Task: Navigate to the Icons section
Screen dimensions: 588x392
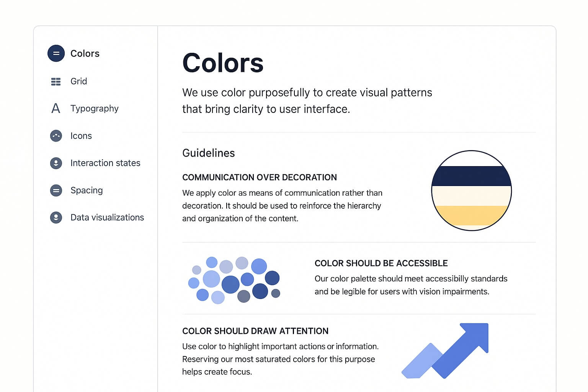Action: pos(81,136)
